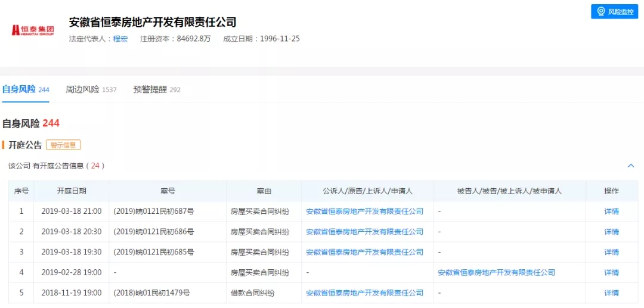The width and height of the screenshot is (644, 308).
Task: Select case number (2019)皖0121民初685号
Action: coord(154,252)
